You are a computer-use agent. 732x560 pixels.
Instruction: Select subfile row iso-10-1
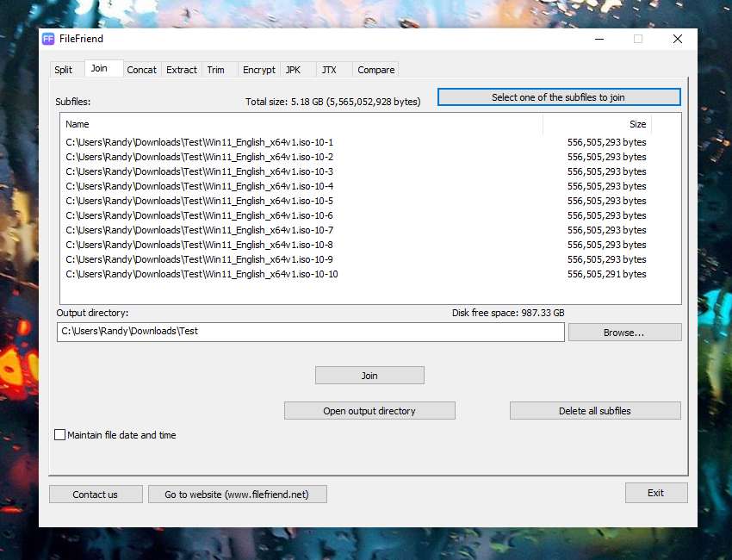(x=356, y=142)
